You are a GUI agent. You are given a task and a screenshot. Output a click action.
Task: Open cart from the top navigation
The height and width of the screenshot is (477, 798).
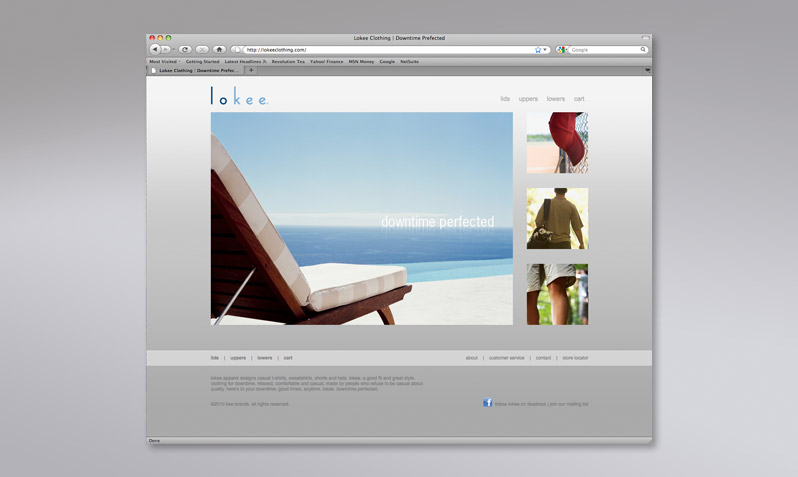click(579, 99)
